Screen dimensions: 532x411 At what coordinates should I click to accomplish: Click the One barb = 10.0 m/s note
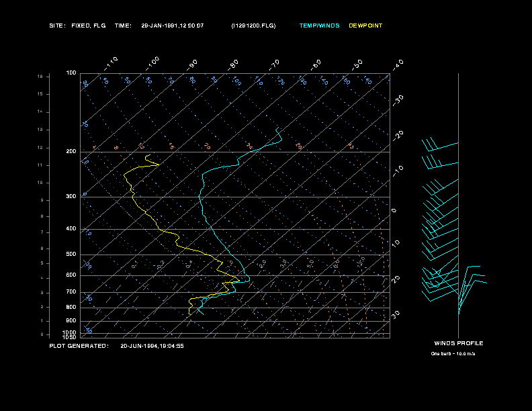pos(453,354)
